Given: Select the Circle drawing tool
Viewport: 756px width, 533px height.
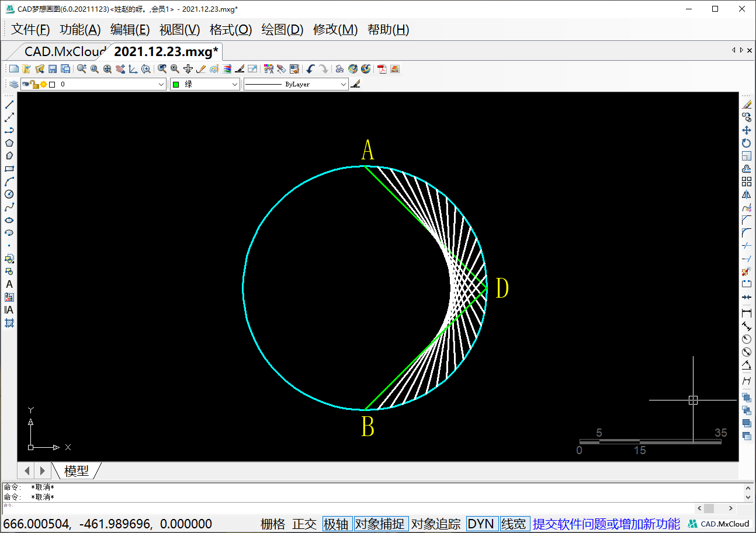Looking at the screenshot, I should [x=9, y=194].
